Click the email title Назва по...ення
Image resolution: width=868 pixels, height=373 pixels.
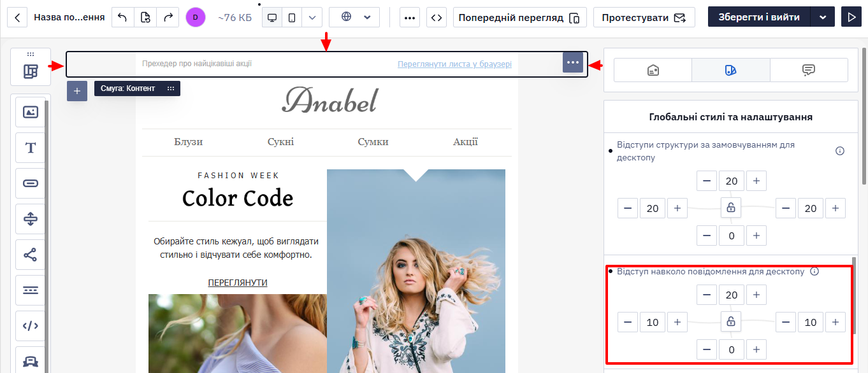pos(69,17)
